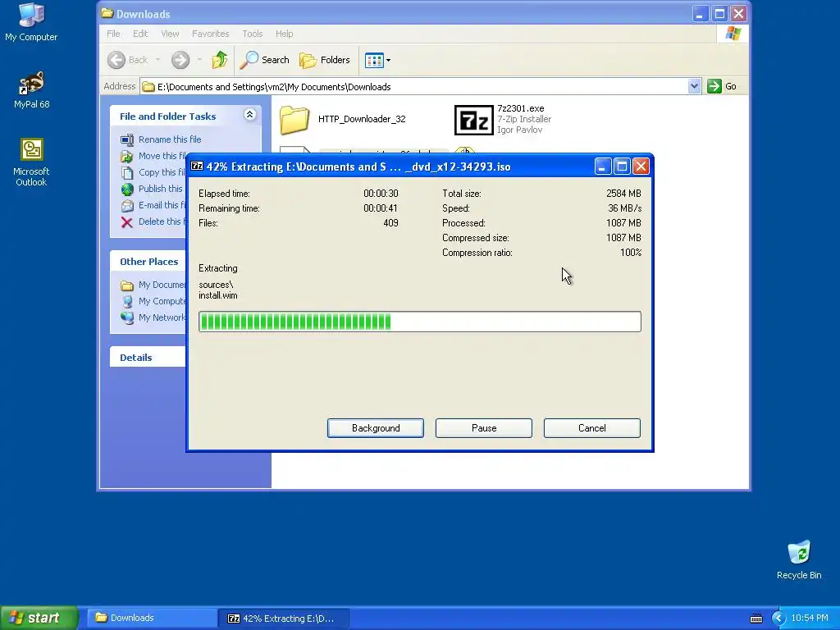Screen dimensions: 840x630
Task: Click the Start button
Action: [x=39, y=618]
